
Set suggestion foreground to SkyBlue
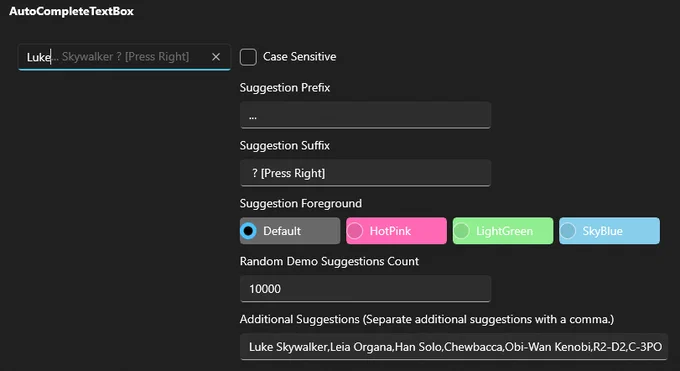click(x=609, y=231)
